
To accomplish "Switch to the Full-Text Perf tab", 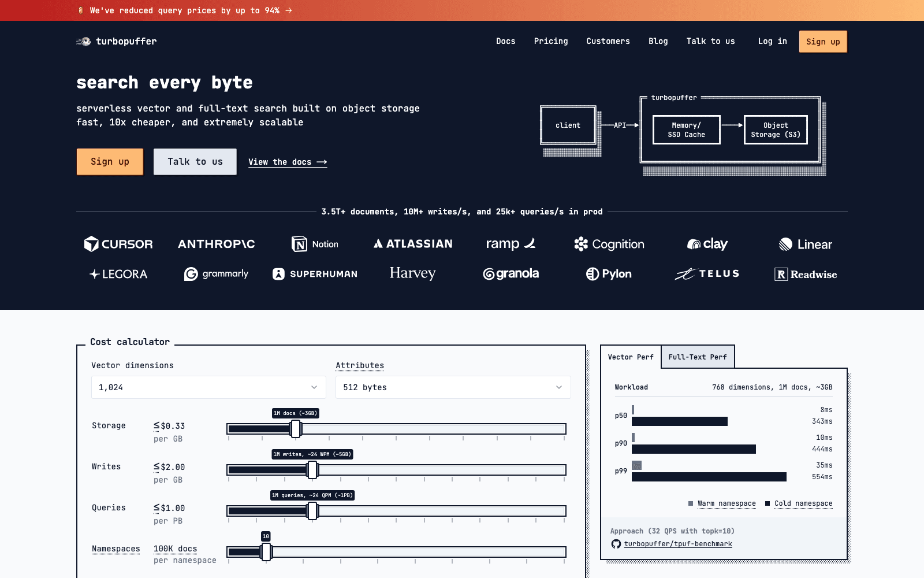I will tap(698, 357).
